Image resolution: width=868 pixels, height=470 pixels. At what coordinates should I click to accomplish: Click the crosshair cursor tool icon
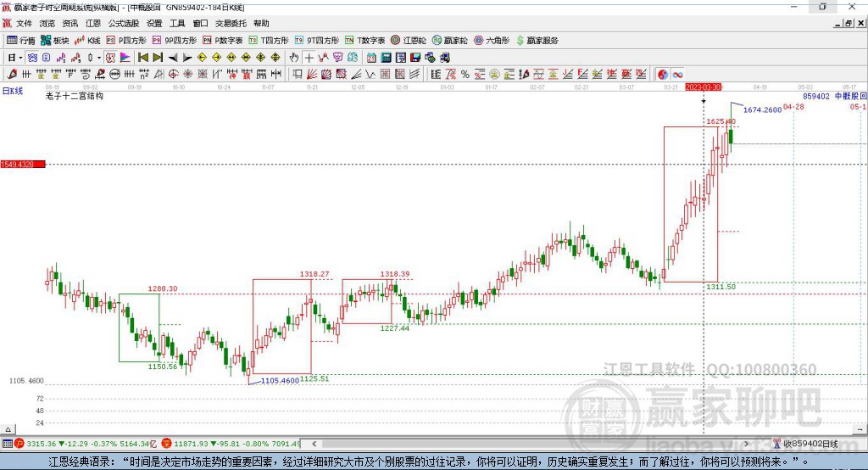309,58
